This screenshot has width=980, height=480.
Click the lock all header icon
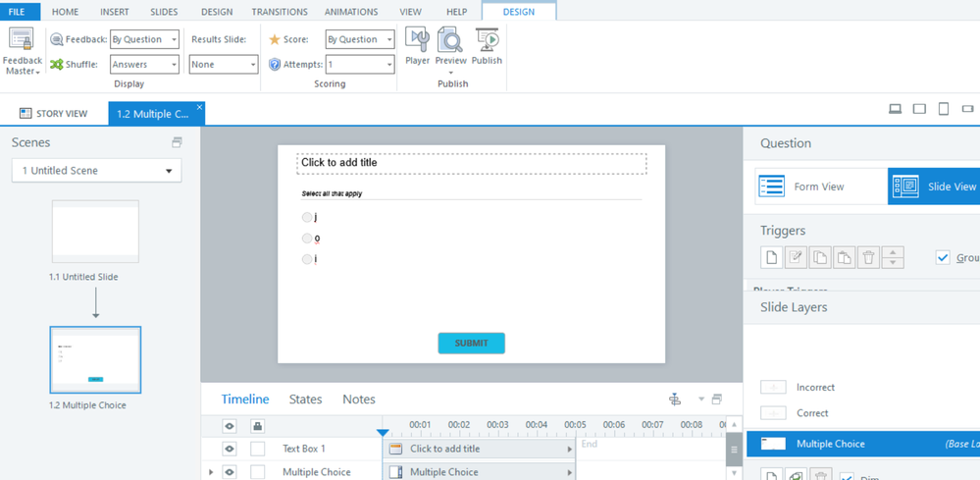pyautogui.click(x=257, y=426)
